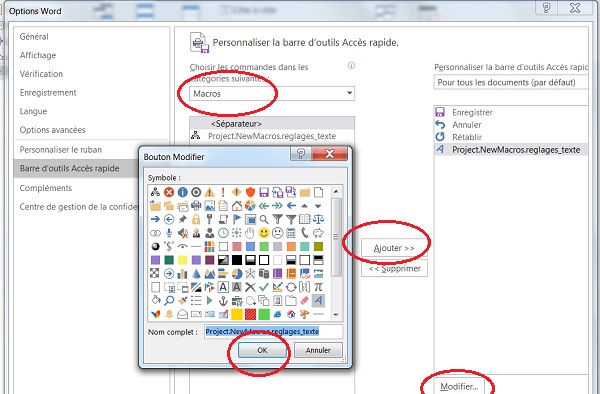The width and height of the screenshot is (600, 394).
Task: Choose the microphone symbol
Action: tap(169, 233)
